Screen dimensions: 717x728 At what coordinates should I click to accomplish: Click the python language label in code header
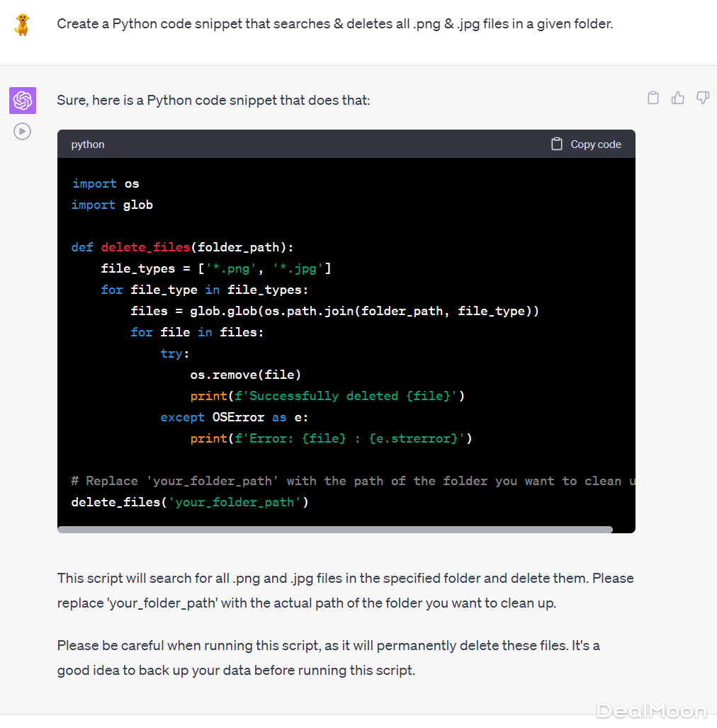click(x=88, y=144)
